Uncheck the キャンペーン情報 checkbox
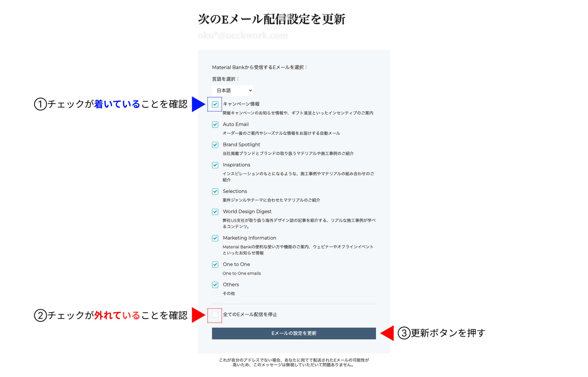This screenshot has width=588, height=377. tap(215, 104)
